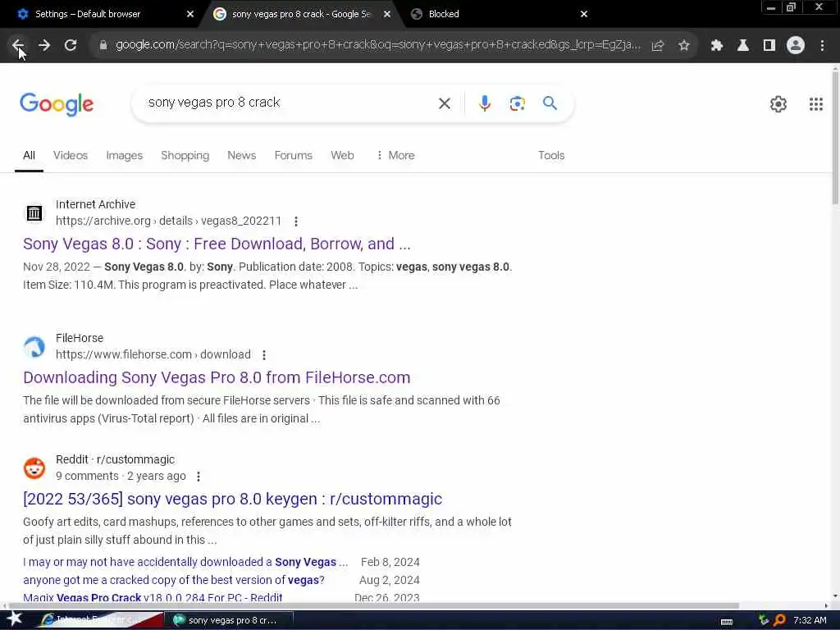The height and width of the screenshot is (630, 840).
Task: Close the sony vegas Google search tab
Action: click(387, 14)
